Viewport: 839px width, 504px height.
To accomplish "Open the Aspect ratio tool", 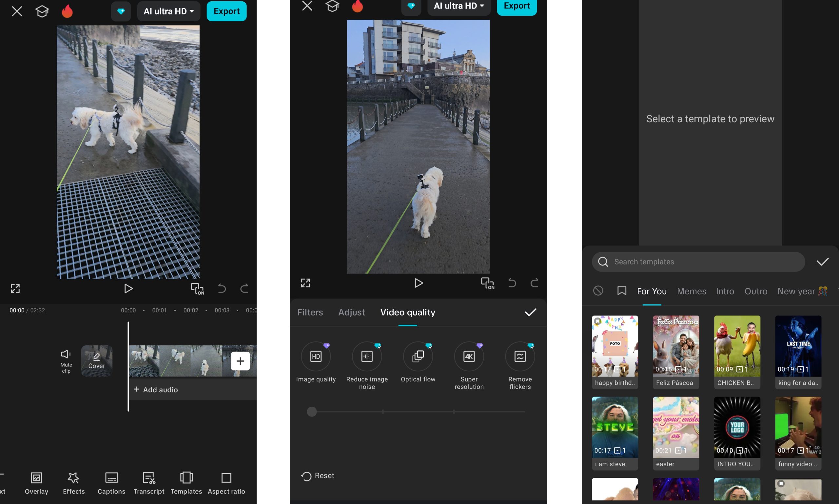I will (x=226, y=483).
